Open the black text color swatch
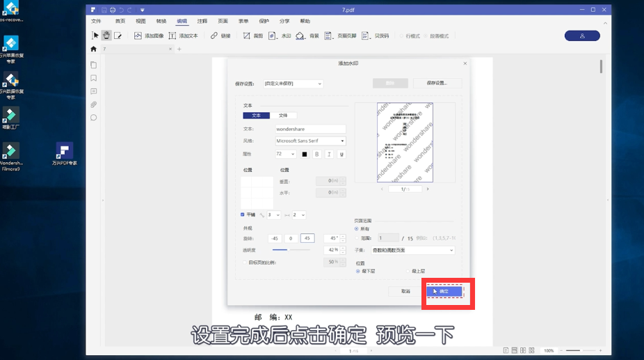Viewport: 644px width, 360px height. tap(305, 155)
